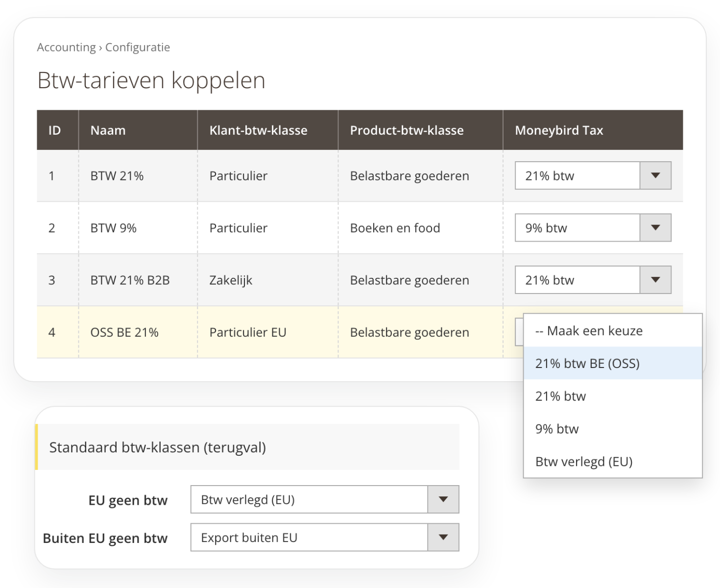Go to Accounting breadcrumb
720x588 pixels.
click(x=67, y=48)
